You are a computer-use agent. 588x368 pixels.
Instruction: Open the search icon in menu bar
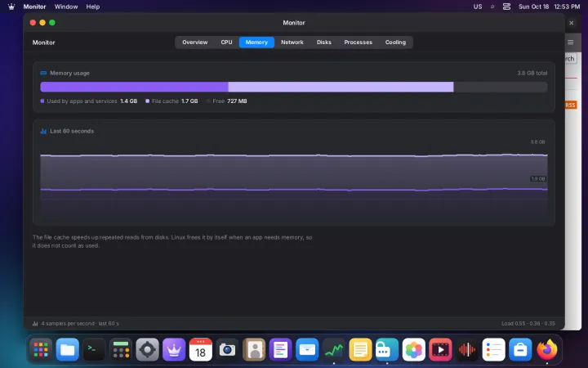pos(492,7)
